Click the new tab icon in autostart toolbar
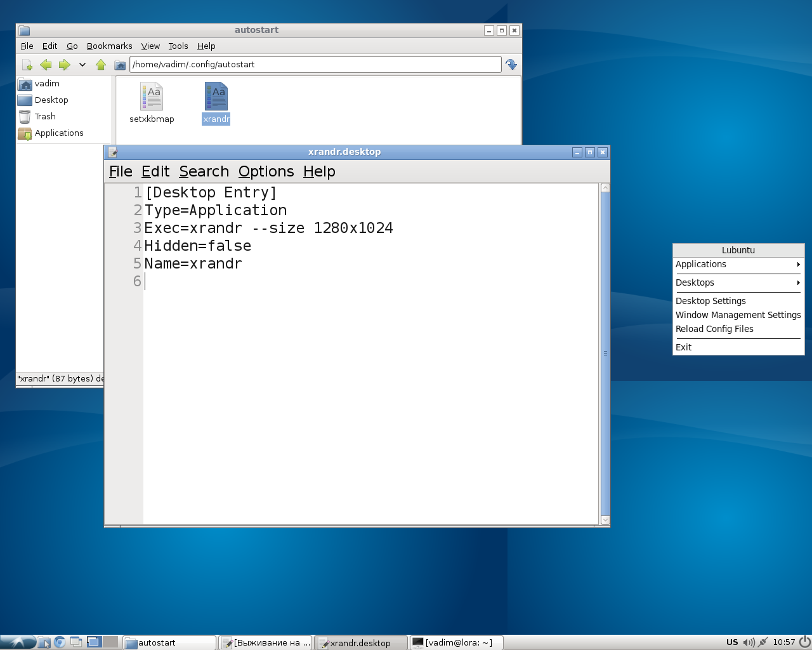 coord(27,65)
